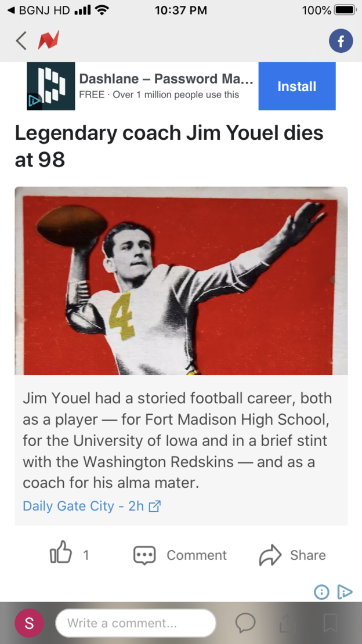
Task: Tap the red News Break logo
Action: point(48,41)
